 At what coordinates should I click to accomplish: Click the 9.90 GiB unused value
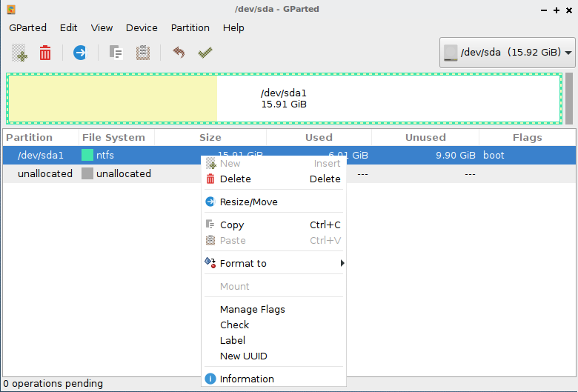[456, 156]
